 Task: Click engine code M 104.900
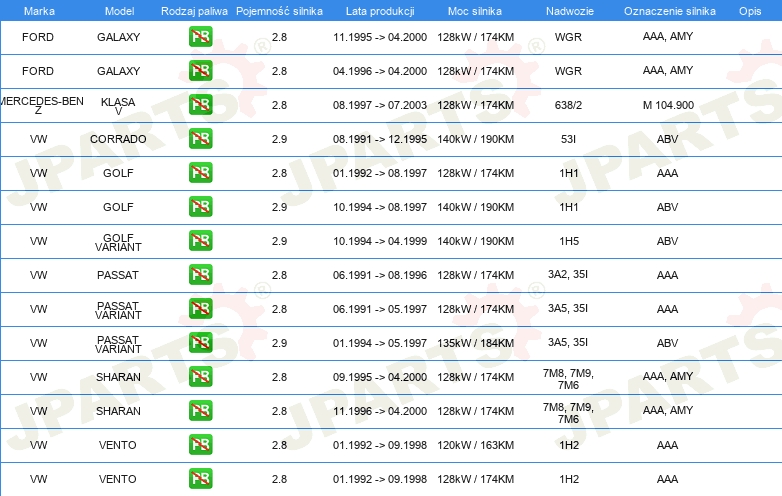pos(668,105)
